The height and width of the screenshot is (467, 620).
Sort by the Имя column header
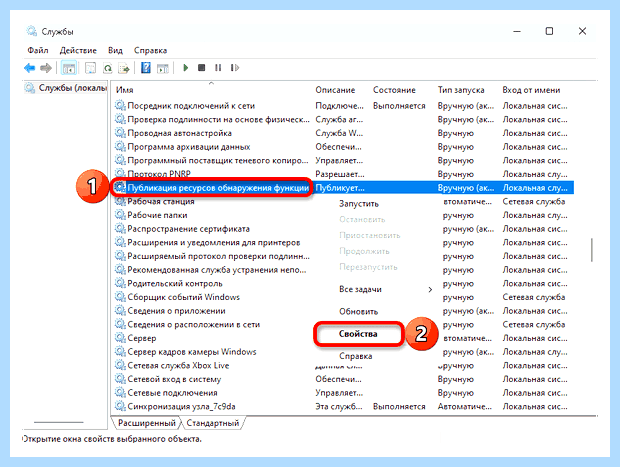(x=125, y=90)
